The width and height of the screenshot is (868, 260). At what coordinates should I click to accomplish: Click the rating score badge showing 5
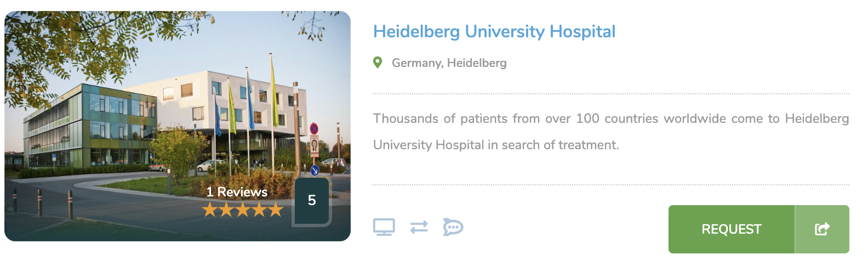click(312, 201)
